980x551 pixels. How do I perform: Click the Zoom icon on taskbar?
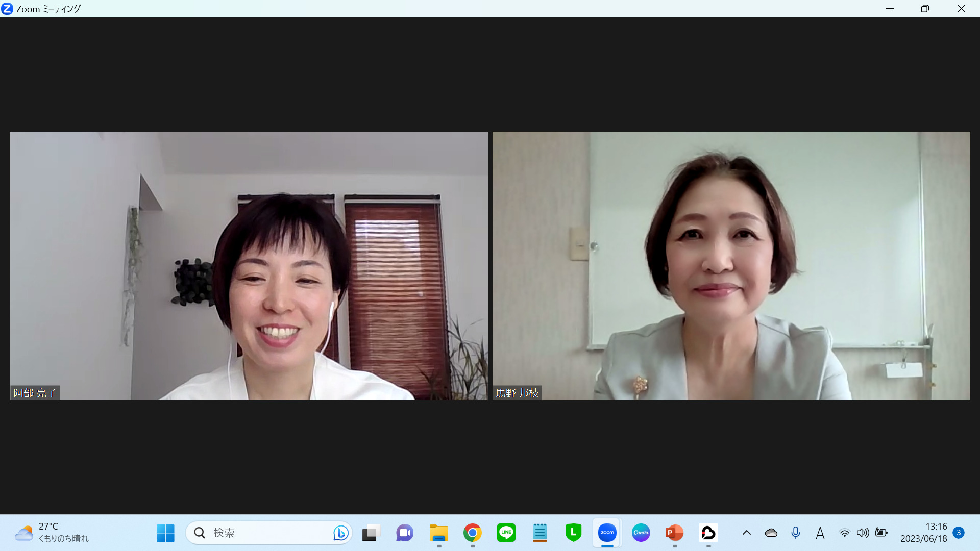(607, 533)
